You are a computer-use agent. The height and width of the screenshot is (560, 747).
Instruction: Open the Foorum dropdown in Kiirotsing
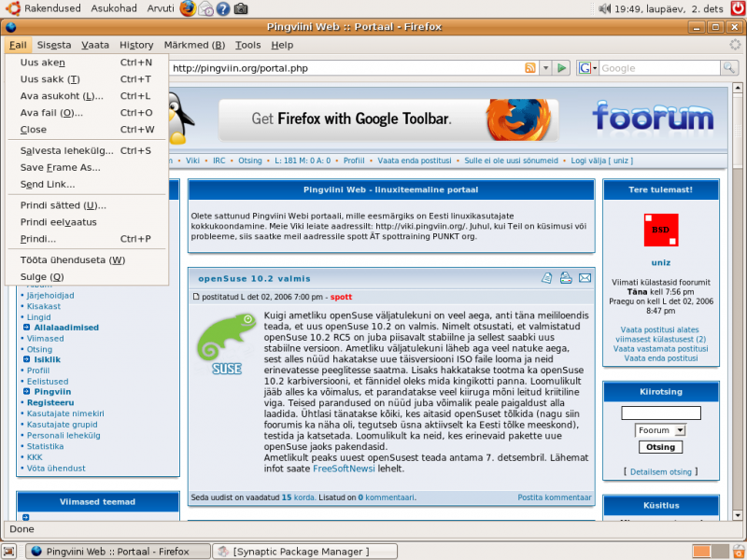(660, 430)
